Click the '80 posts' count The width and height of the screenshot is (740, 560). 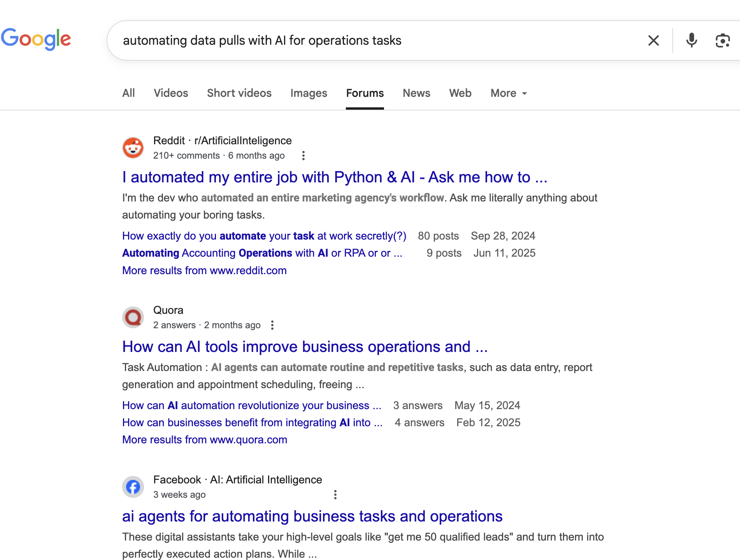pyautogui.click(x=438, y=236)
